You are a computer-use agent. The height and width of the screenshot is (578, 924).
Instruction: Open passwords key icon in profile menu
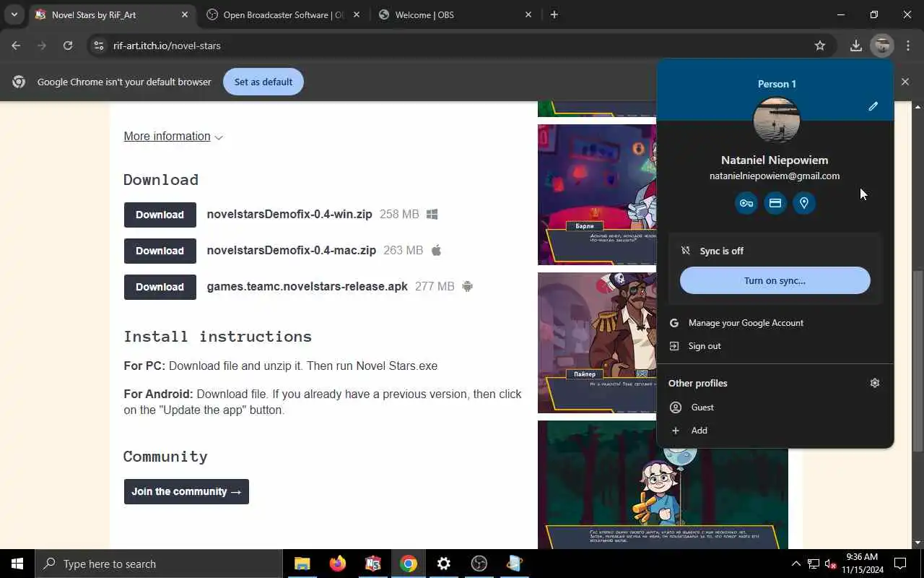click(x=746, y=203)
